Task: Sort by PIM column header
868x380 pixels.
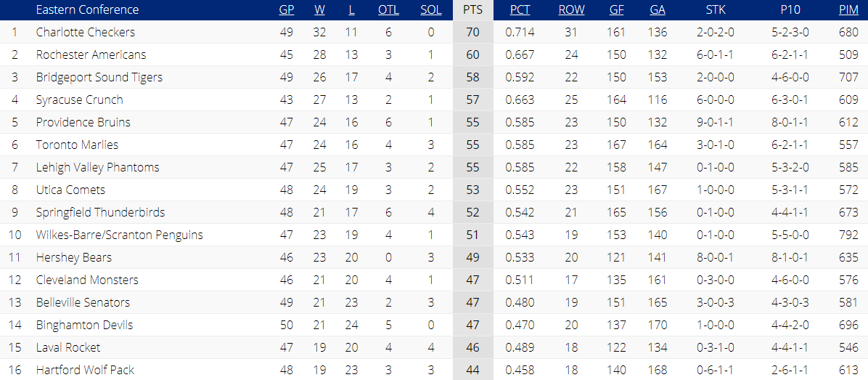Action: pos(848,10)
